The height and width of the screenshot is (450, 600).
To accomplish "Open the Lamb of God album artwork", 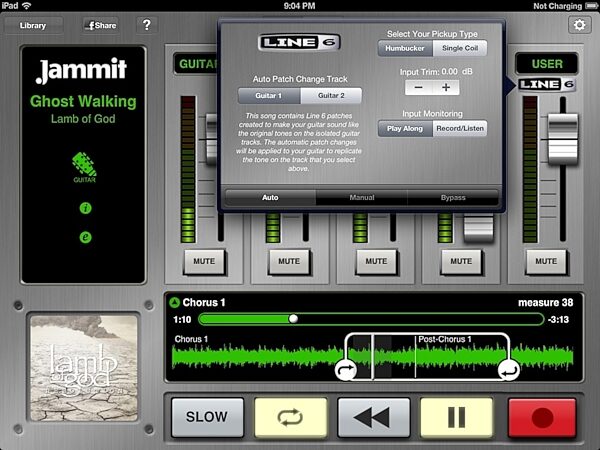I will (84, 368).
